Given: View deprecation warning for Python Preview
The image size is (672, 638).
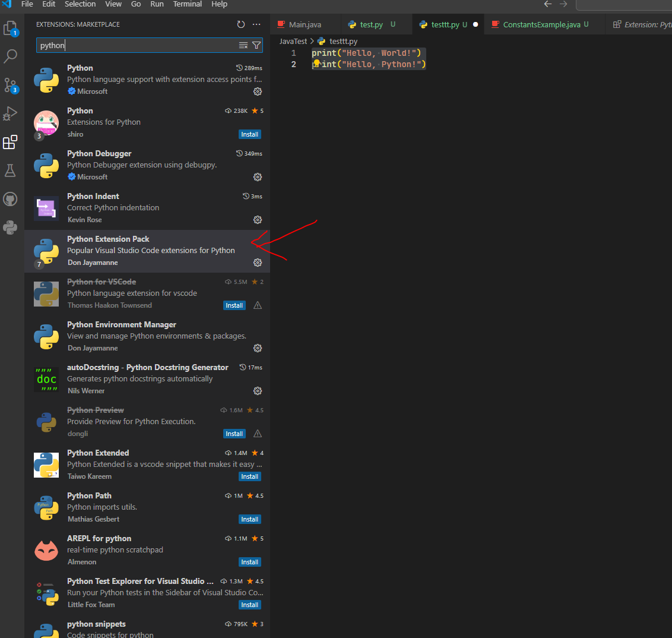Looking at the screenshot, I should 258,434.
